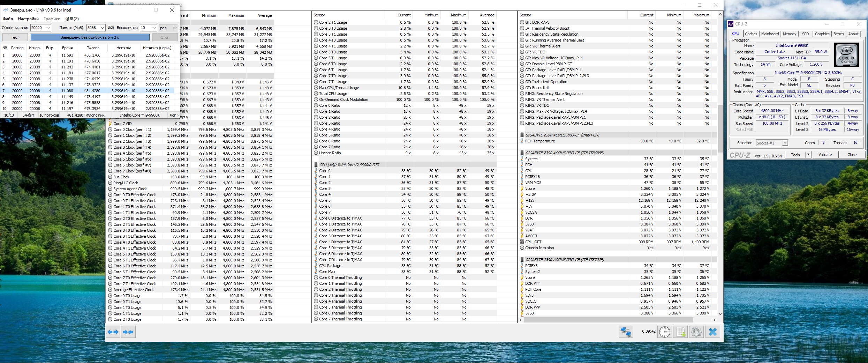This screenshot has height=363, width=868.
Task: Select the Ring/LLC Clock sensor row
Action: tap(190, 183)
